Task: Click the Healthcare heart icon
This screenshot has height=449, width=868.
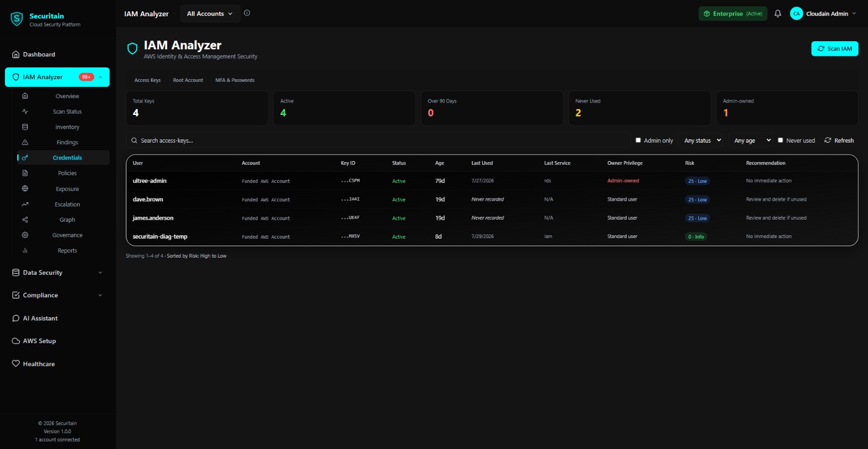Action: (16, 364)
